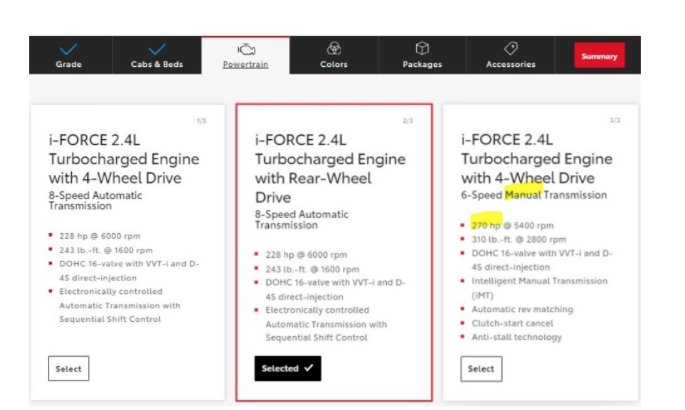Go to the Colors tab label
The height and width of the screenshot is (410, 685).
(334, 64)
